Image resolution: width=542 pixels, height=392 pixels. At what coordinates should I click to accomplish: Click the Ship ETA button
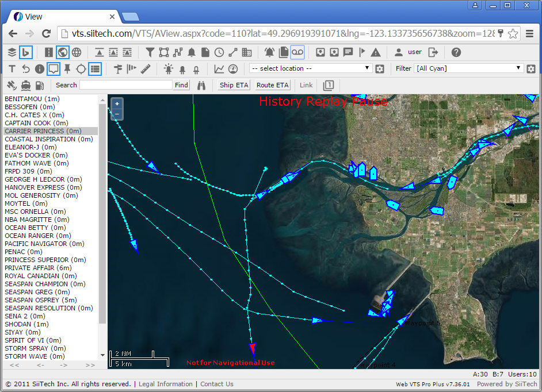click(x=234, y=85)
